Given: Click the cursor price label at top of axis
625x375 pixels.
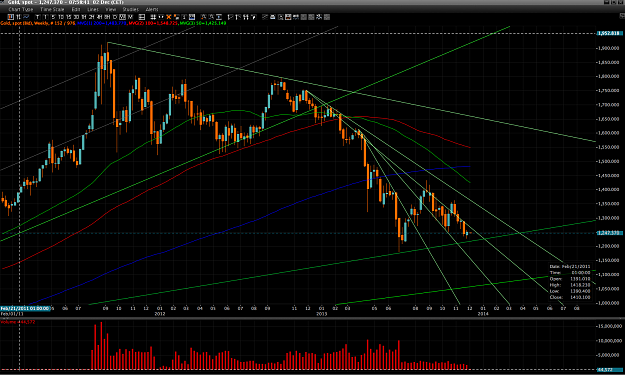Looking at the screenshot, I should 609,33.
